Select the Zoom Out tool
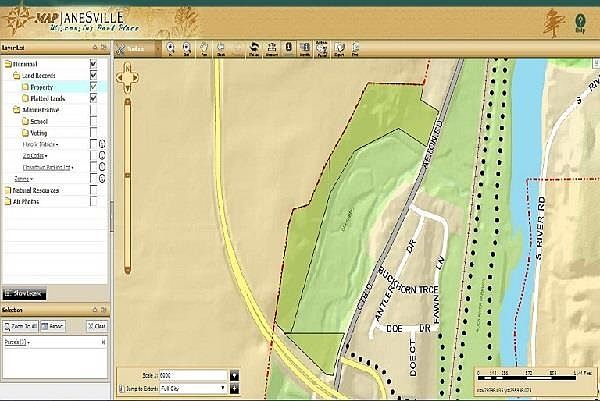The width and height of the screenshot is (600, 401). pyautogui.click(x=187, y=49)
